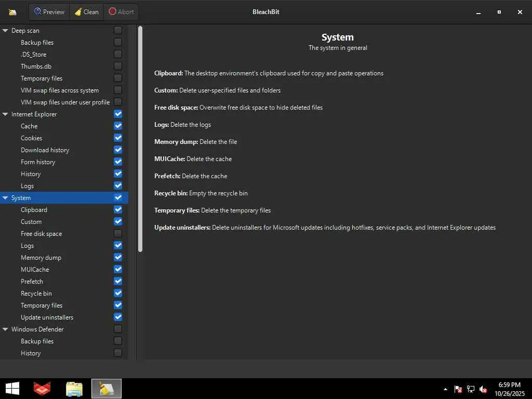The height and width of the screenshot is (399, 532).
Task: Collapse the Internet Explorer group
Action: (x=5, y=114)
